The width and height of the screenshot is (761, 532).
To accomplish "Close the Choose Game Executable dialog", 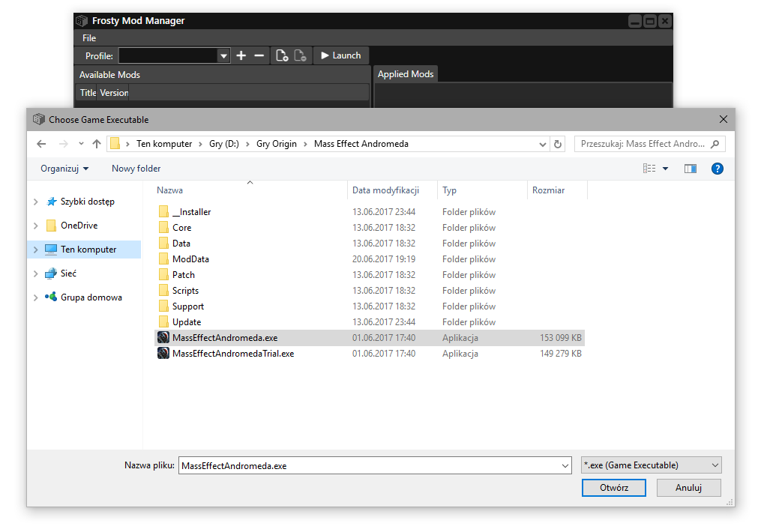I will pyautogui.click(x=724, y=119).
